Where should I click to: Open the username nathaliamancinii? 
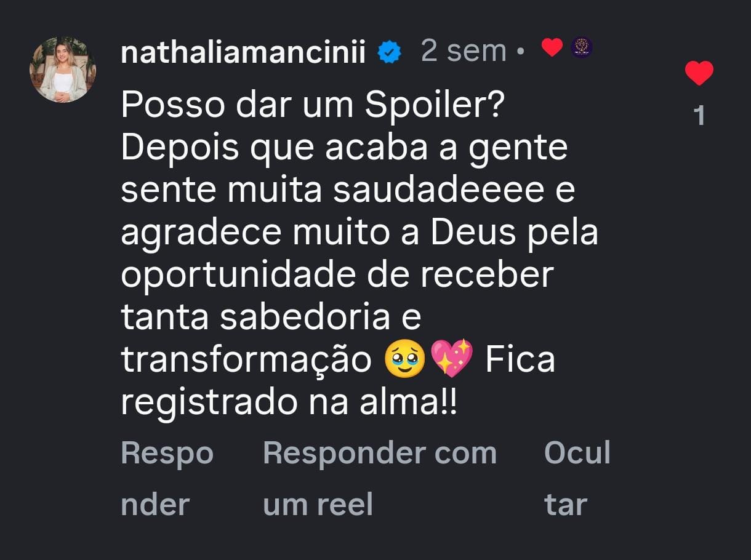click(243, 52)
